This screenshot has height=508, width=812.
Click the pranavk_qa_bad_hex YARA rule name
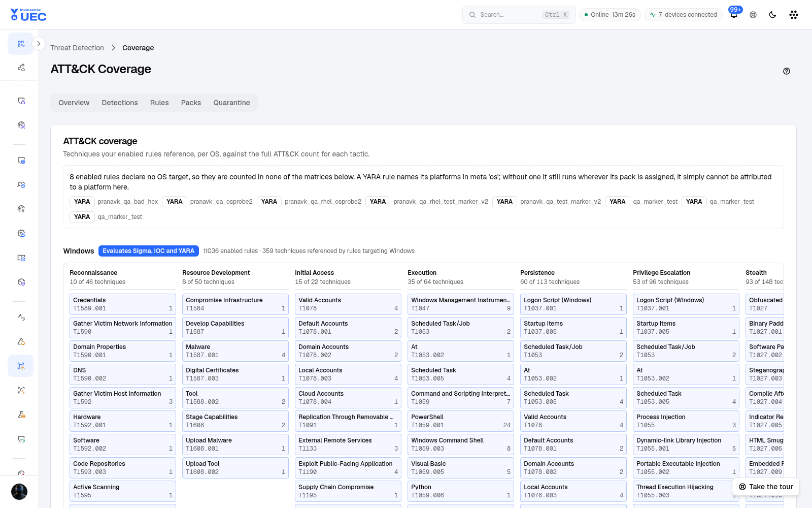[128, 202]
